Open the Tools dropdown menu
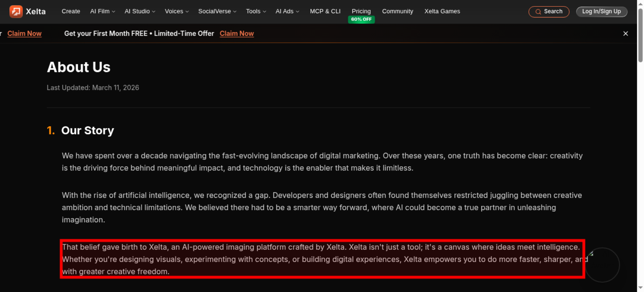This screenshot has width=644, height=292. click(256, 11)
